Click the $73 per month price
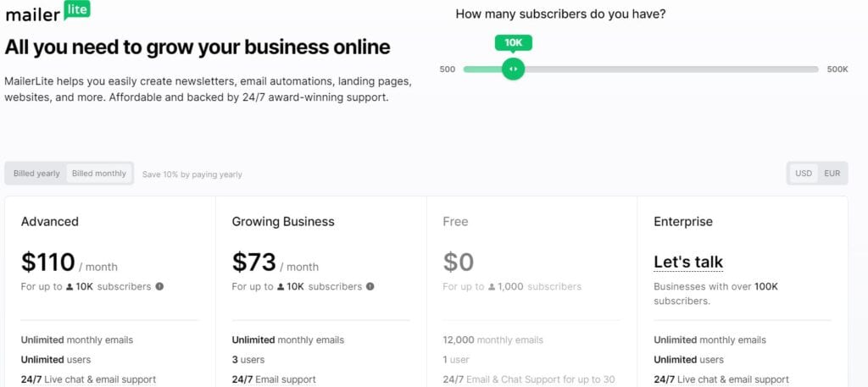 (275, 263)
